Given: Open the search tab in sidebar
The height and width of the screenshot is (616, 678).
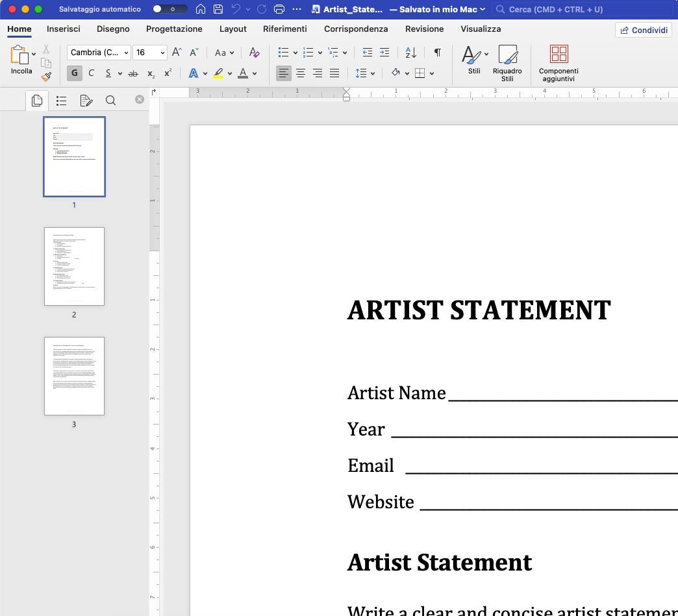Looking at the screenshot, I should pos(110,101).
